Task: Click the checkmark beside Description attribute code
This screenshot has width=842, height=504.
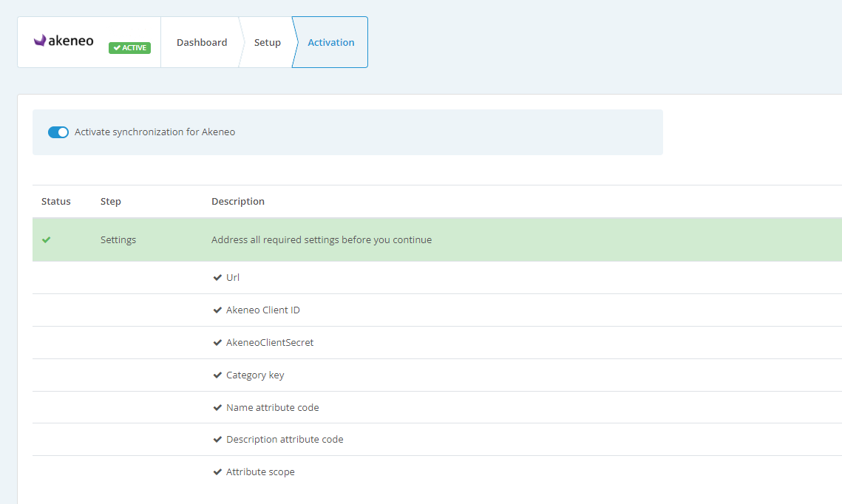Action: pyautogui.click(x=217, y=440)
